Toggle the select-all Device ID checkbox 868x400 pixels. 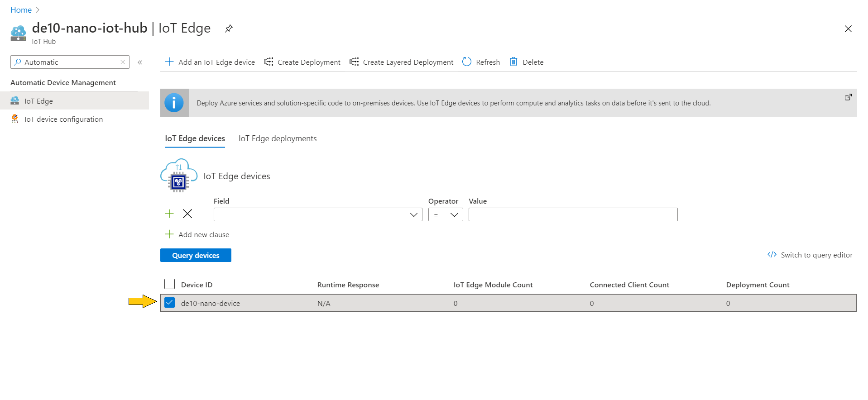[170, 284]
